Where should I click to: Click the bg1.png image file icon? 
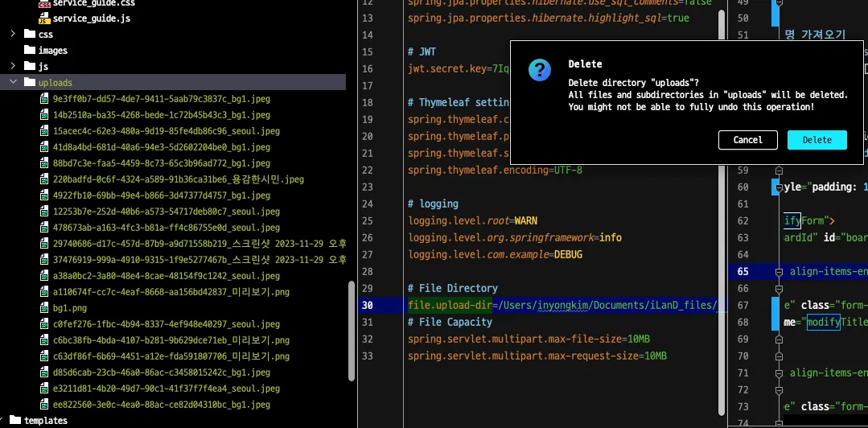45,307
